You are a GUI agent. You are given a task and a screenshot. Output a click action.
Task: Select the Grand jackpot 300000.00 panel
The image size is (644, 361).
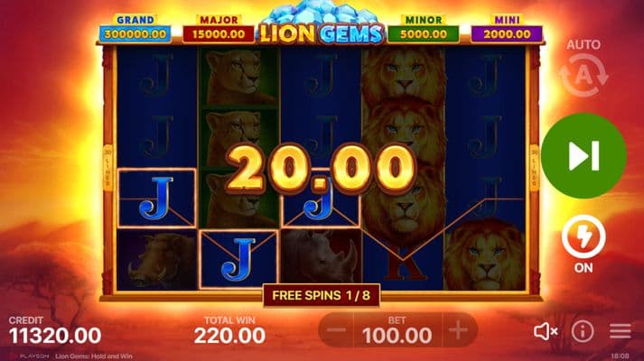click(x=135, y=29)
